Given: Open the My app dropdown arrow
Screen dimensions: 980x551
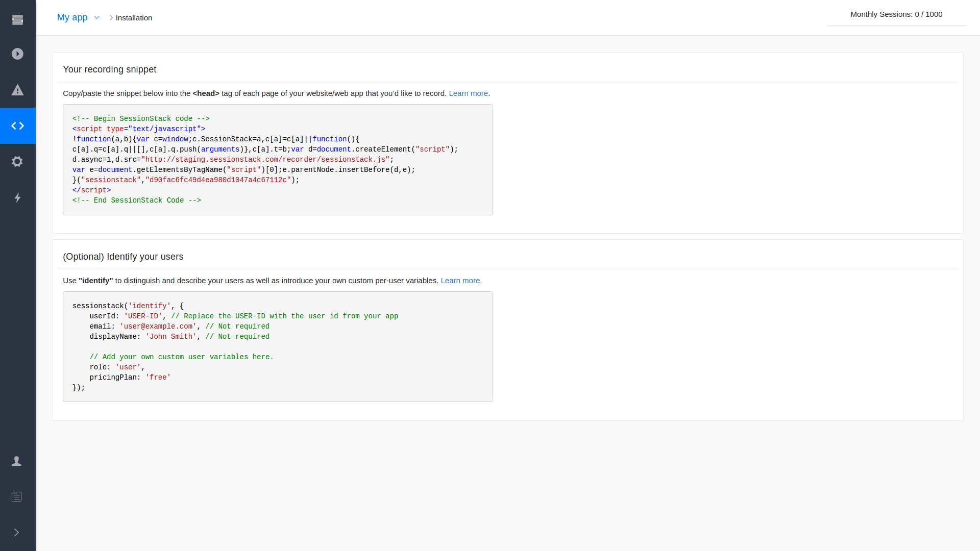Looking at the screenshot, I should (x=96, y=18).
